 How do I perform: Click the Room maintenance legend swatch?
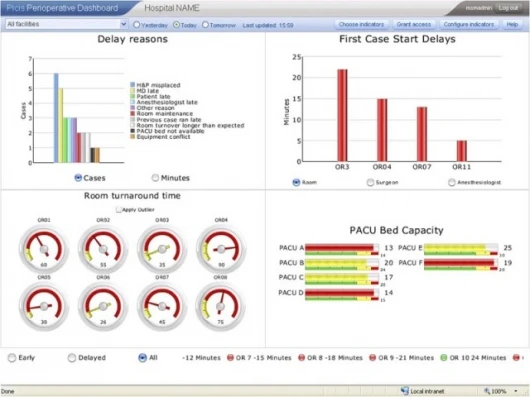coord(132,114)
